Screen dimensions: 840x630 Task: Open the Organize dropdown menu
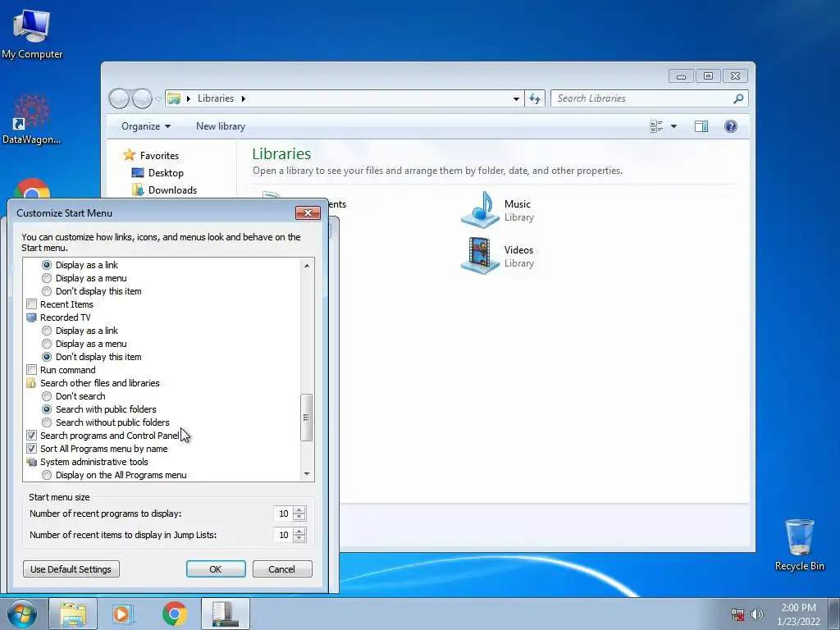(146, 126)
